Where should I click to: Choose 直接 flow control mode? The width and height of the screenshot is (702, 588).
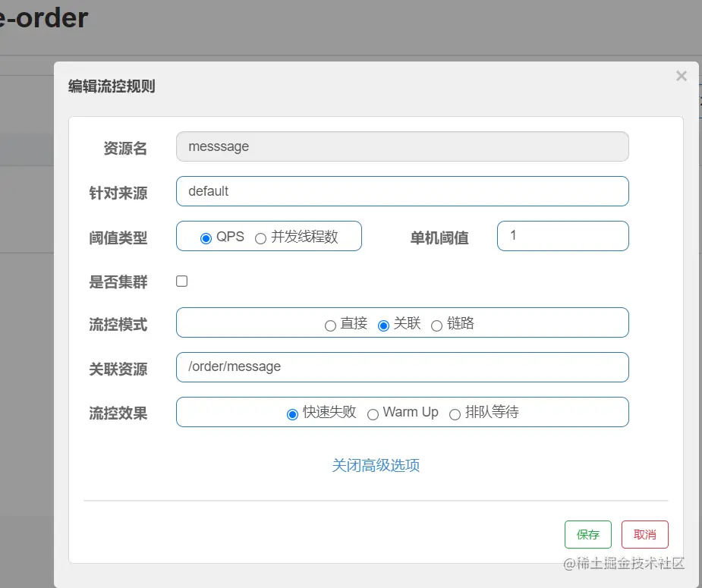[330, 325]
